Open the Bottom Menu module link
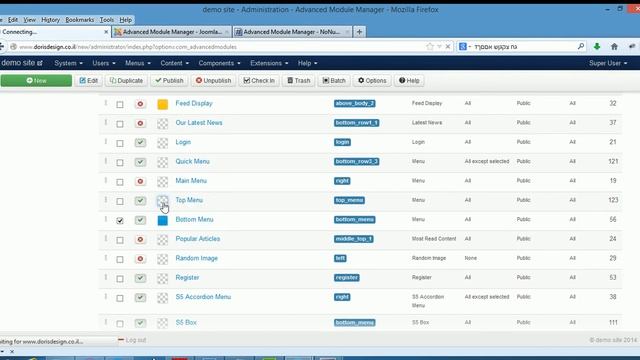Screen dimensions: 640x360 point(194,220)
